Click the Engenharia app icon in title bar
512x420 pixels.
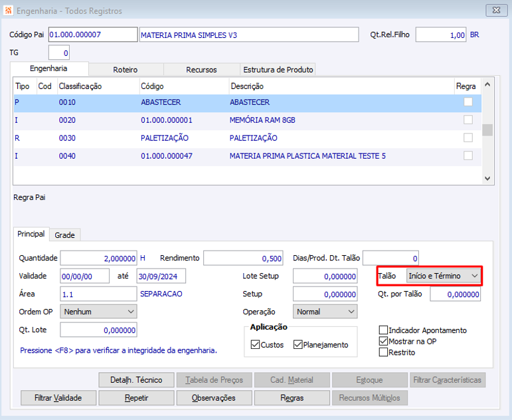pos(7,11)
